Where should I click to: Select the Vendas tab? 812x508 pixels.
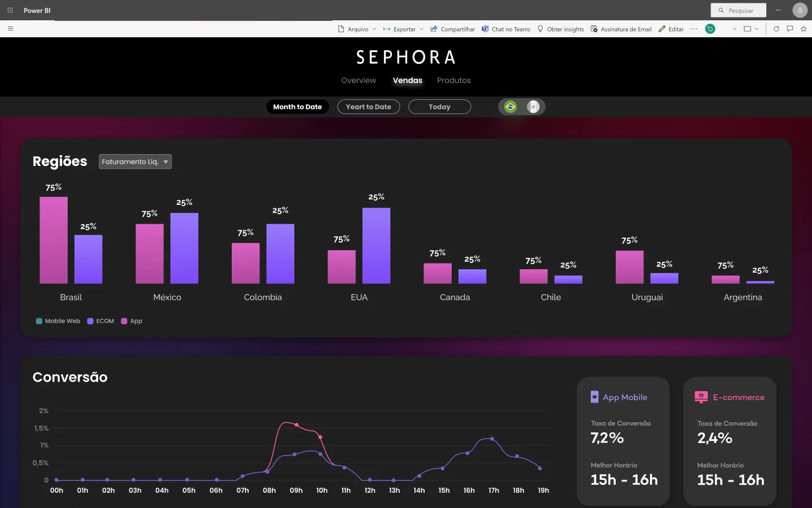408,80
